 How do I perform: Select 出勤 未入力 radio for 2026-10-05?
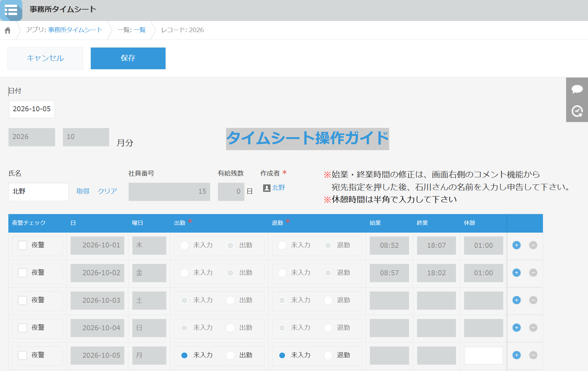click(184, 355)
